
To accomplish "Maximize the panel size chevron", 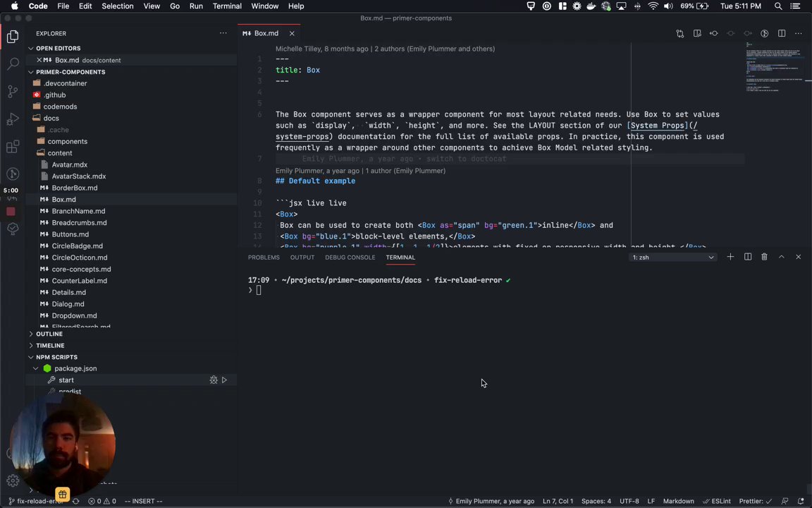I will tap(782, 257).
